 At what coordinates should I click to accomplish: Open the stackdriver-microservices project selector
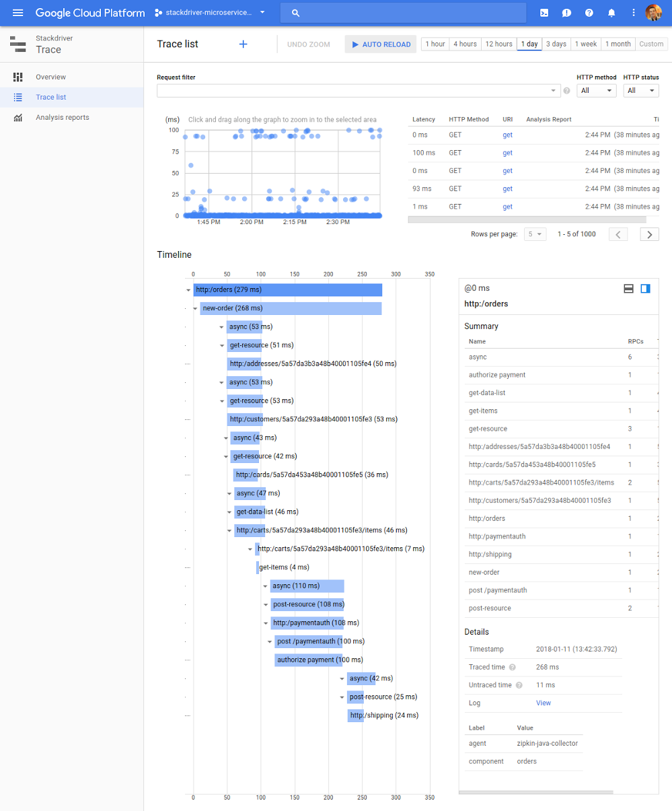click(210, 13)
